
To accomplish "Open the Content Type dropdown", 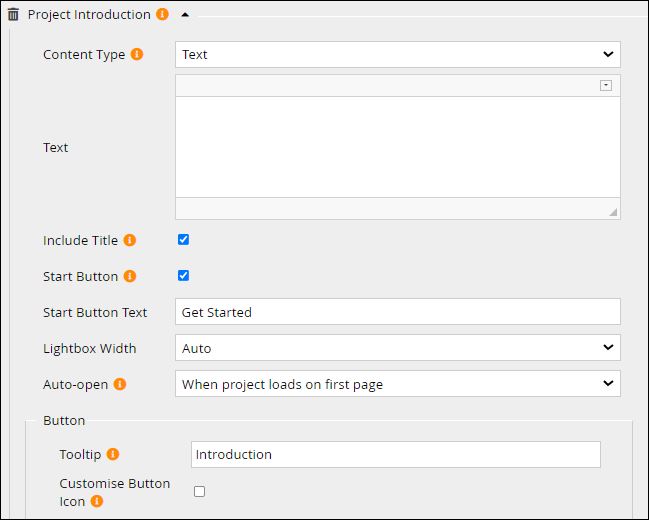I will pos(397,54).
